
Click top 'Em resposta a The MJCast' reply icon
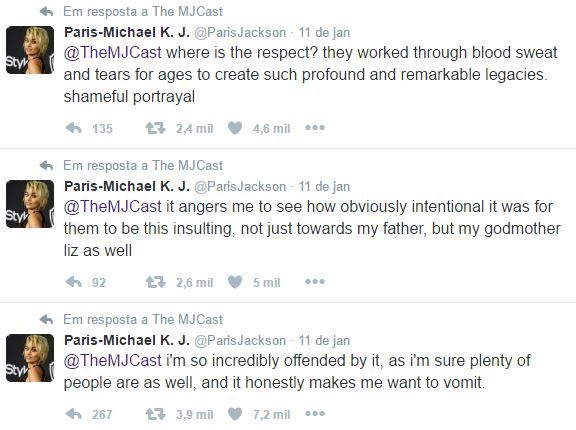47,11
